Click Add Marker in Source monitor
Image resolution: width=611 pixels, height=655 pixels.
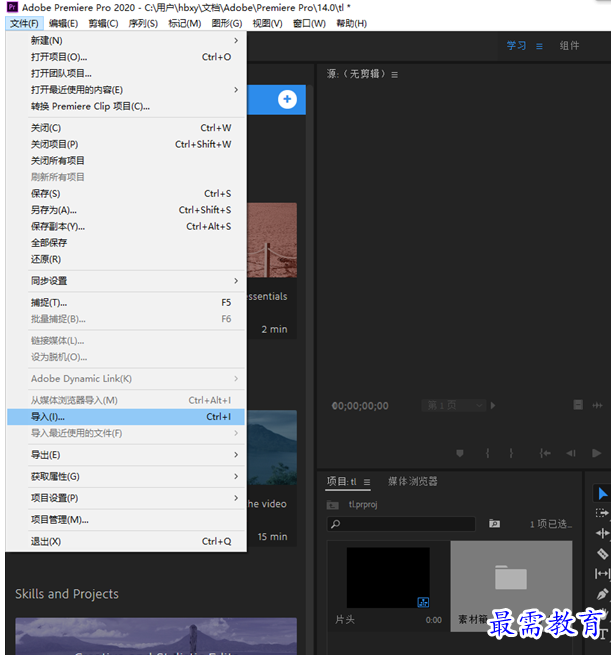(460, 453)
